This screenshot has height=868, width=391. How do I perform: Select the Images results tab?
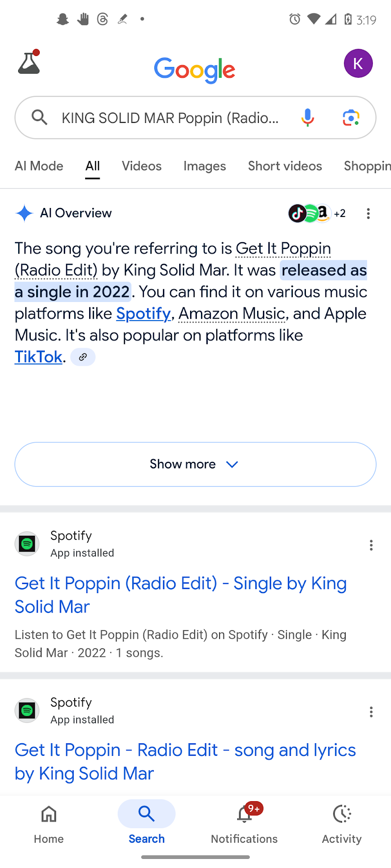coord(205,166)
